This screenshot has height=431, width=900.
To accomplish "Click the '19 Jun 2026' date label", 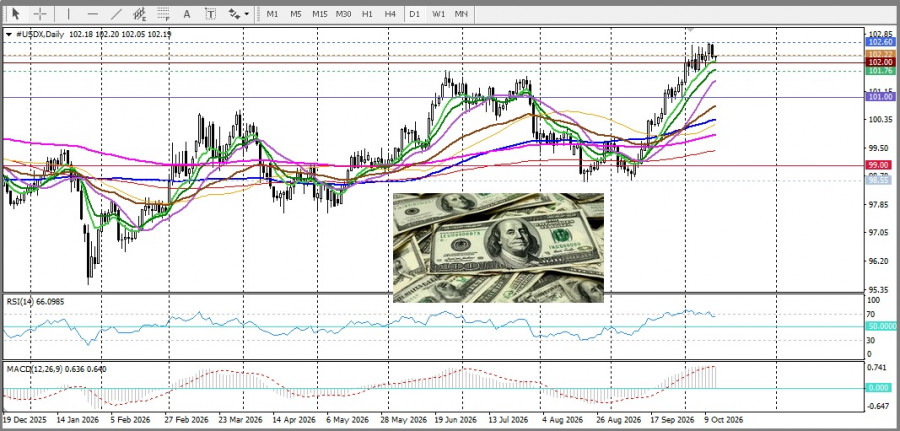I will [x=456, y=419].
